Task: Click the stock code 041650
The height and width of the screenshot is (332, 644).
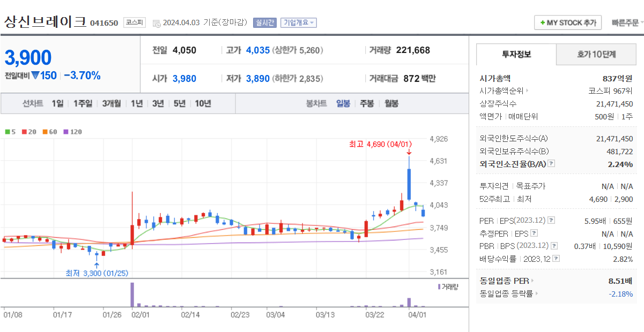Action: pos(104,23)
